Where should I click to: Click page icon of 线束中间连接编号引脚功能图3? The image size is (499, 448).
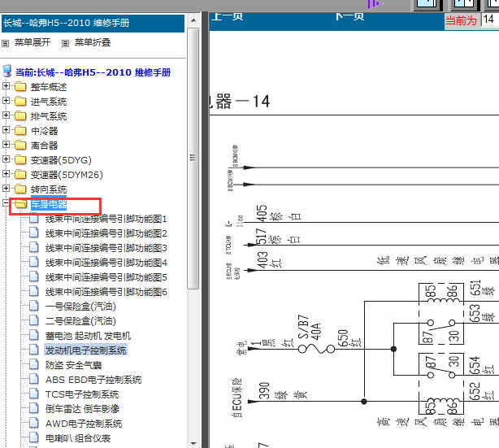tap(34, 247)
